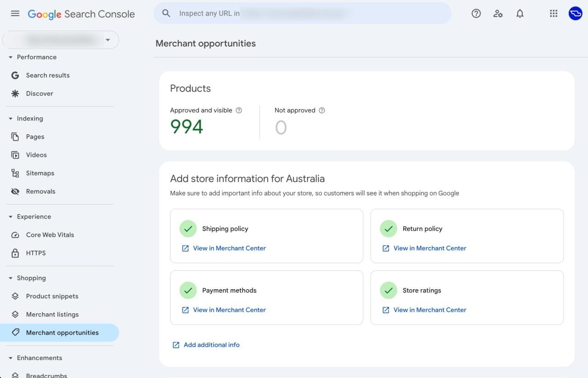Screen dimensions: 588x378
Task: Focus the Inspect any URL search field
Action: pyautogui.click(x=302, y=13)
